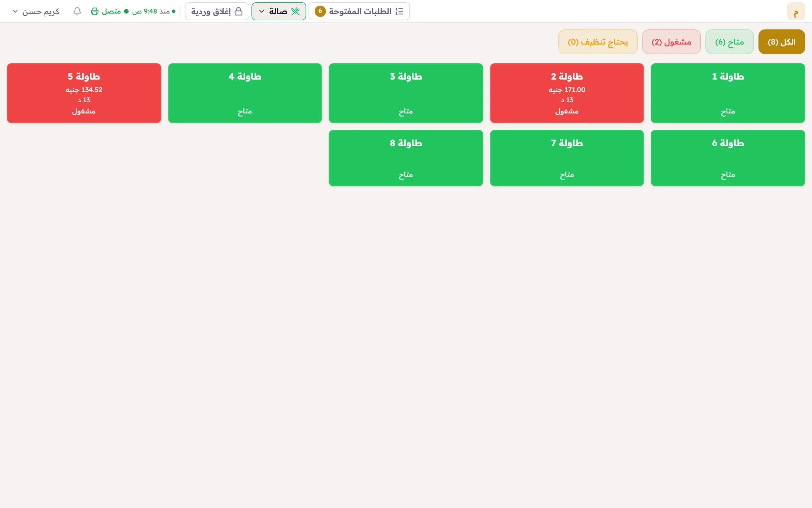
Task: Select available table طاولة 7
Action: coord(567,158)
